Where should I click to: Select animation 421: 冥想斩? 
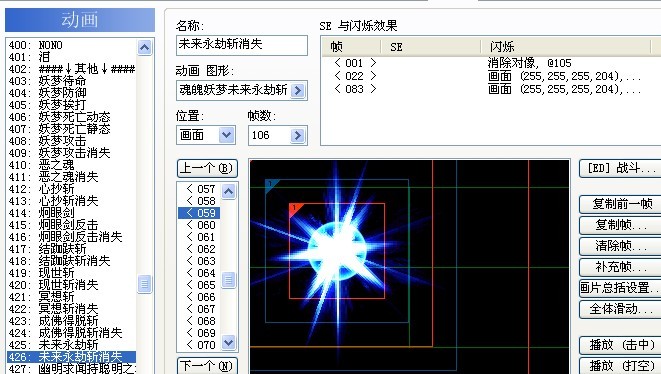pos(72,297)
